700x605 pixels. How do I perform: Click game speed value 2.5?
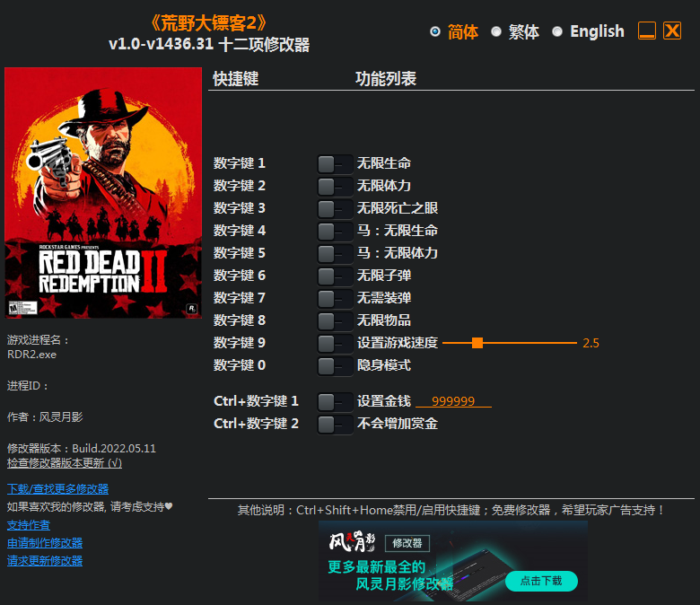pos(591,343)
